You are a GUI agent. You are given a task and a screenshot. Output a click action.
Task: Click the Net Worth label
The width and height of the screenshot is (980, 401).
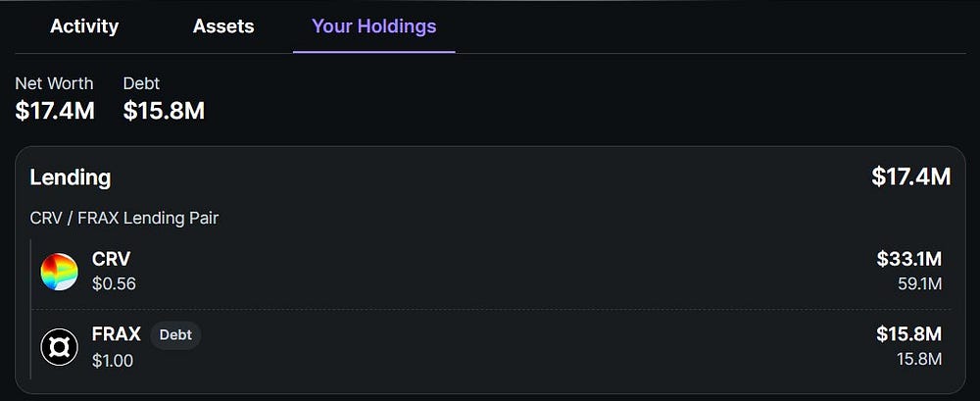[54, 83]
